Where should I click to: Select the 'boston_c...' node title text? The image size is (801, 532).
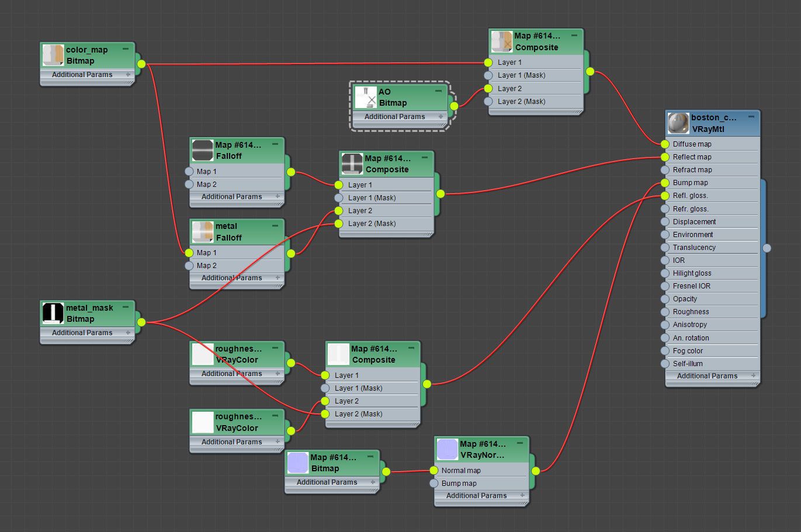(x=714, y=117)
